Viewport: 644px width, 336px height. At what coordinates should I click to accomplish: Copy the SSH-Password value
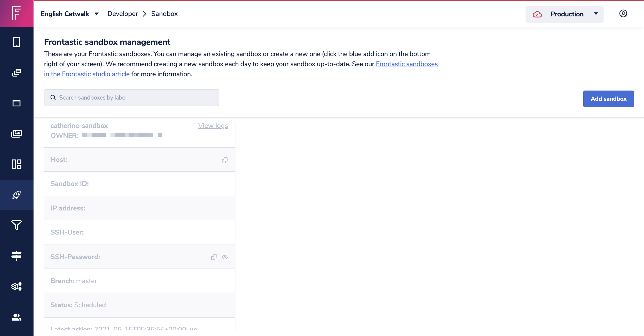click(x=214, y=257)
